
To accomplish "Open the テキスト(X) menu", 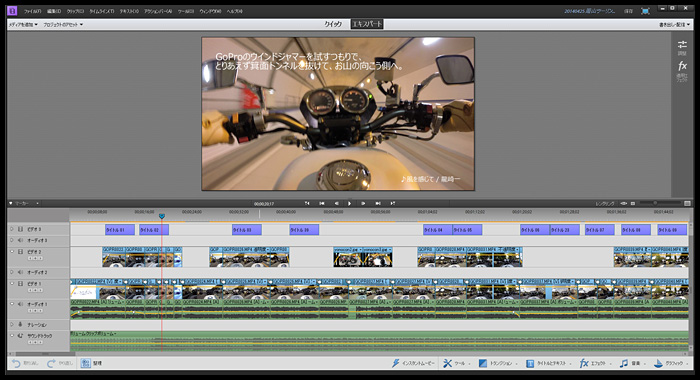I will pyautogui.click(x=129, y=11).
